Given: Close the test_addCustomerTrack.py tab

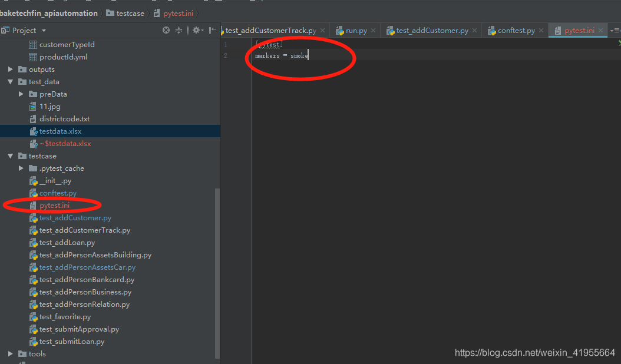Looking at the screenshot, I should tap(323, 31).
